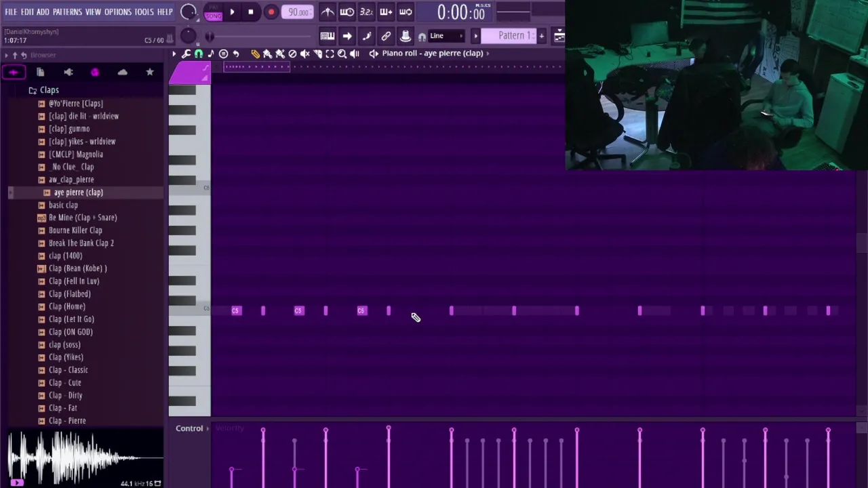Stop playback with the Stop button
The height and width of the screenshot is (488, 868).
pos(250,12)
